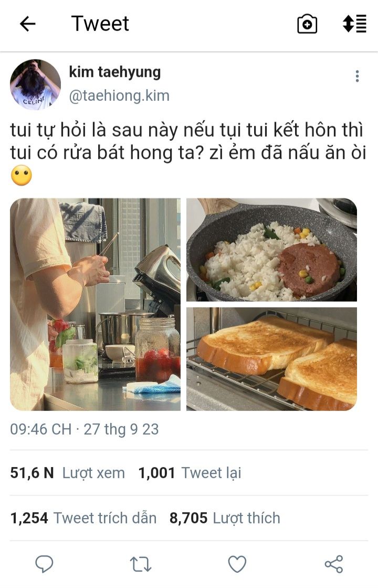View 8,705 Lượt thích list

click(x=225, y=518)
